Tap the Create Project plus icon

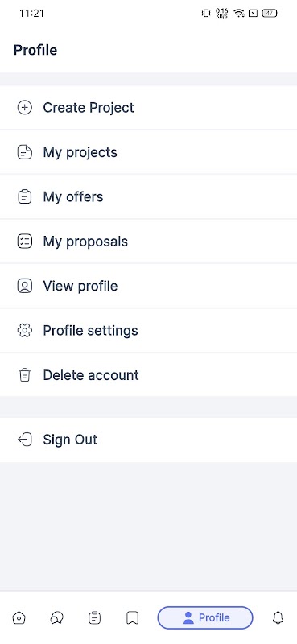[25, 108]
